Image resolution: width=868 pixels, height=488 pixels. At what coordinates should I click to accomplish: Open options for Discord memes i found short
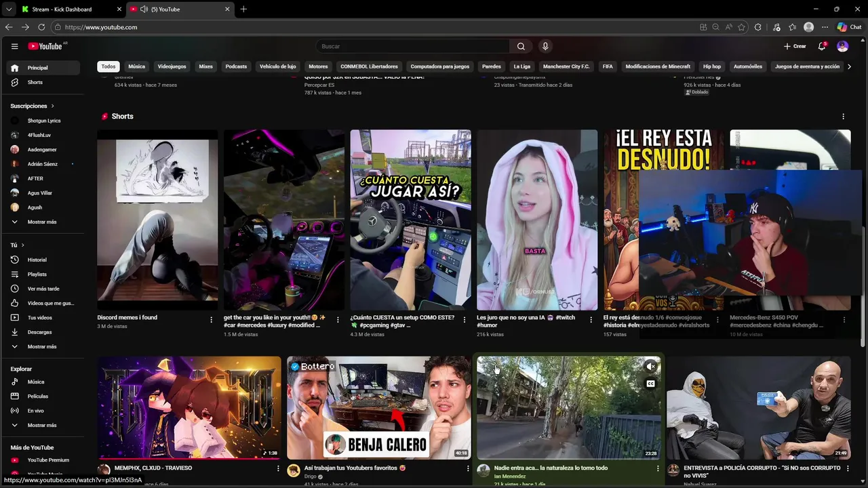pyautogui.click(x=211, y=319)
